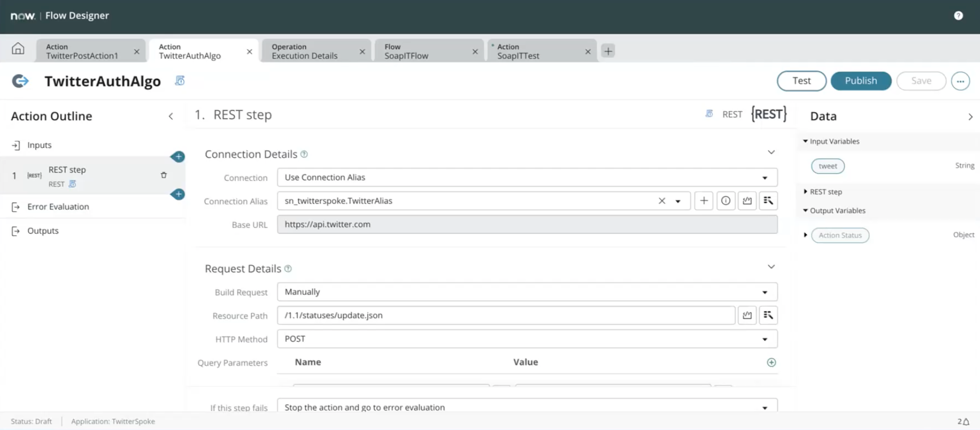Close the SoapITFlow tab
The height and width of the screenshot is (430, 980).
[x=475, y=51]
